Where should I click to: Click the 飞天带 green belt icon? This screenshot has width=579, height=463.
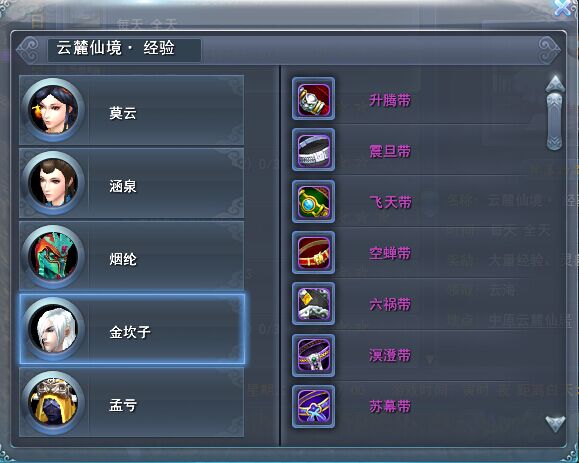pyautogui.click(x=314, y=202)
